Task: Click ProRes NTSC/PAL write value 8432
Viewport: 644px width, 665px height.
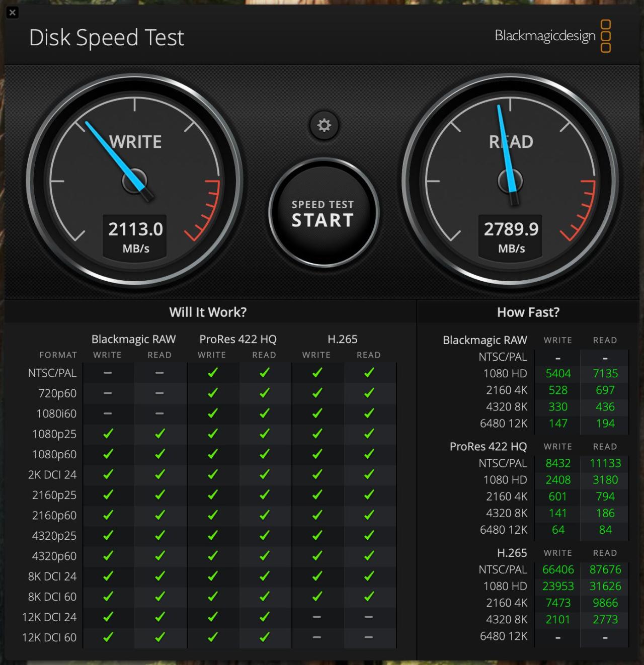Action: pyautogui.click(x=558, y=463)
